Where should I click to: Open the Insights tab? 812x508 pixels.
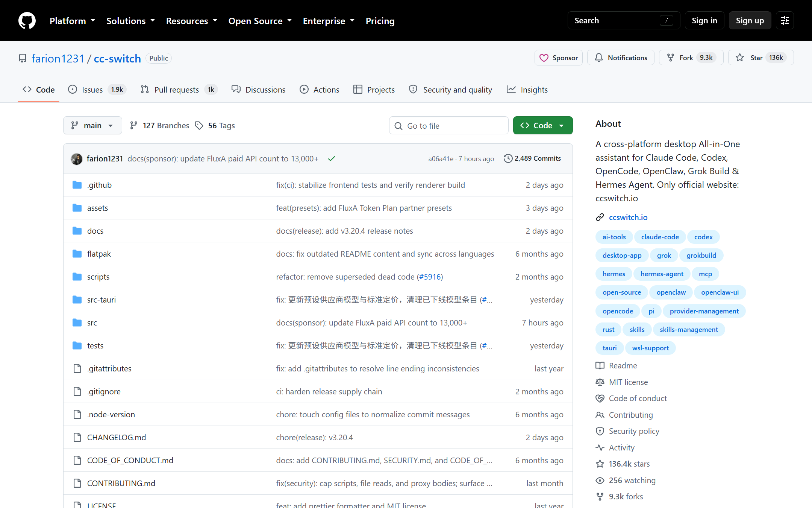pyautogui.click(x=527, y=90)
